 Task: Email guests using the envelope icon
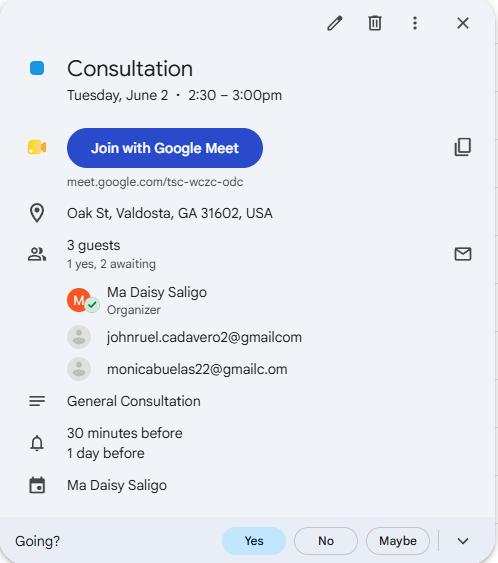click(x=463, y=254)
